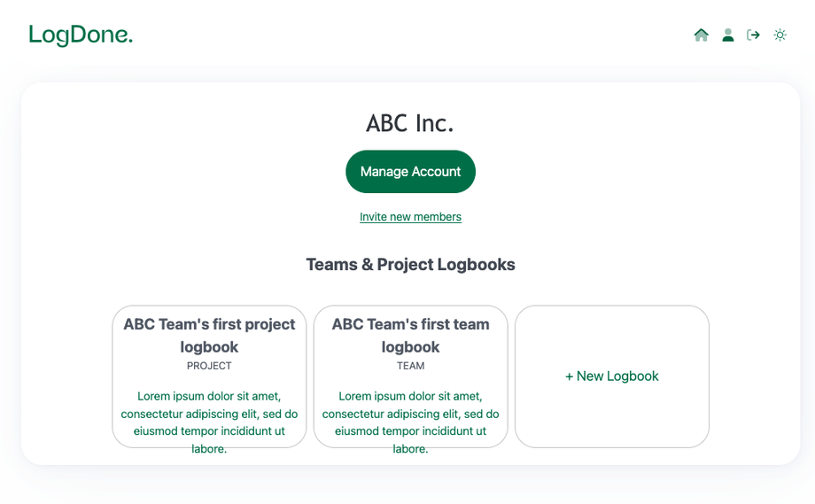Image resolution: width=815 pixels, height=504 pixels.
Task: Click the PROJECT type label
Action: [209, 366]
